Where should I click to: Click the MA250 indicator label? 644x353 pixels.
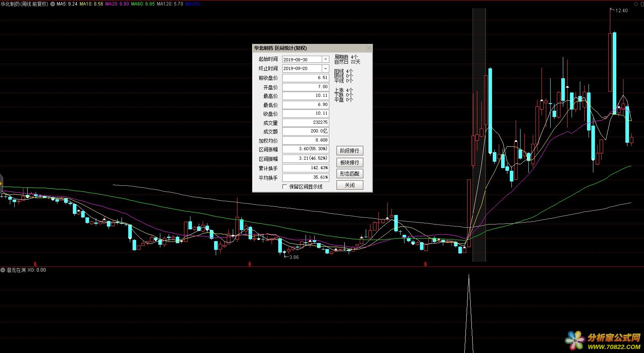195,4
